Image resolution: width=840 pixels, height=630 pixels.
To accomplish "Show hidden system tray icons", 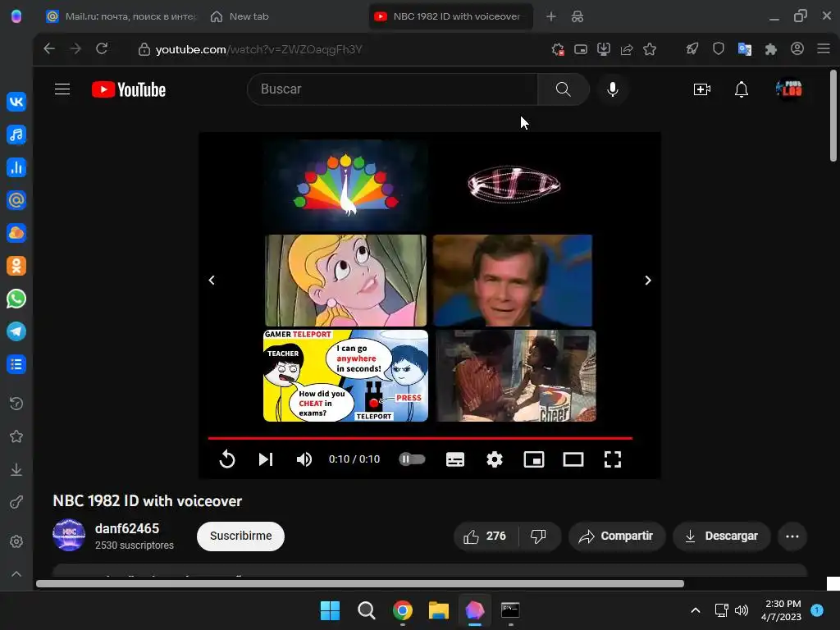I will (696, 610).
